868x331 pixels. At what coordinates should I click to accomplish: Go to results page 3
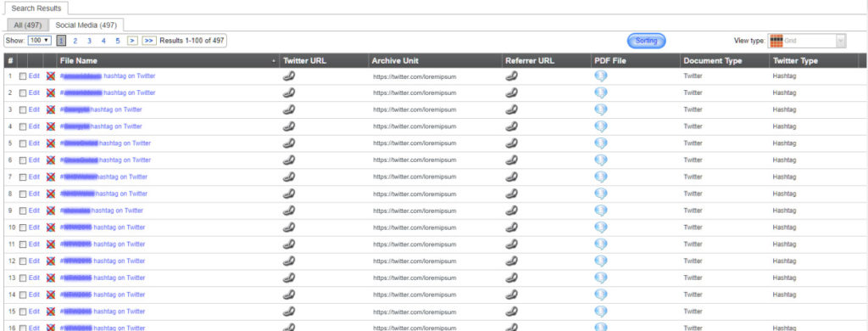89,41
